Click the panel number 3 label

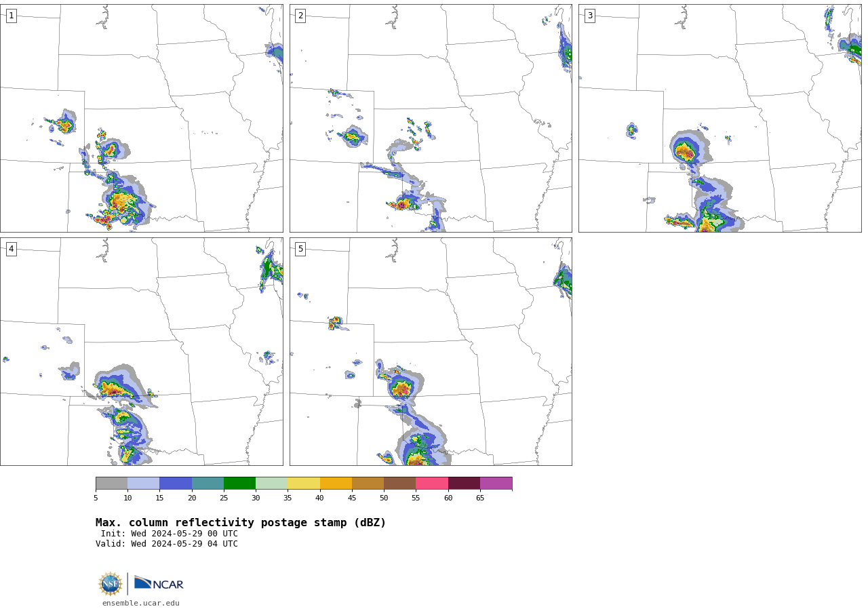(x=590, y=16)
